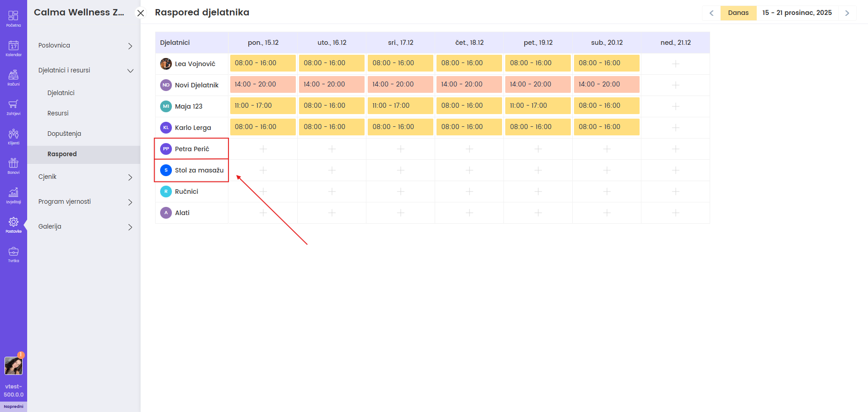This screenshot has width=868, height=412.
Task: Open the Početna home icon in sidebar
Action: [14, 19]
